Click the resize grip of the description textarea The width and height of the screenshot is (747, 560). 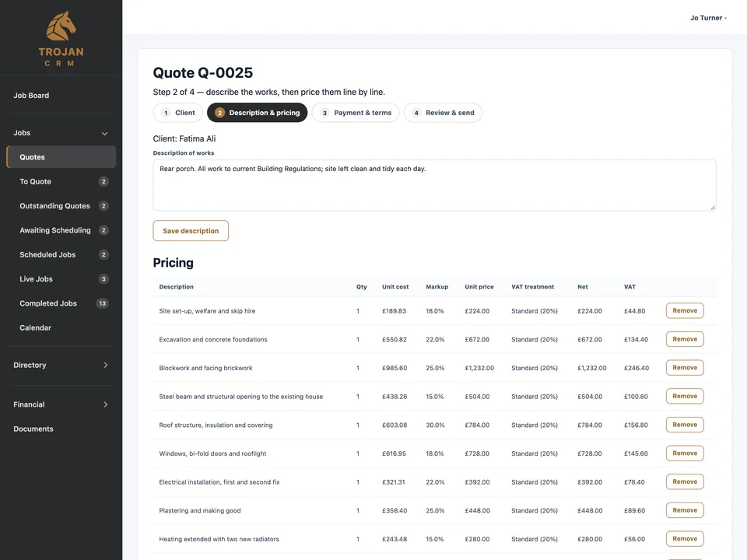point(713,207)
